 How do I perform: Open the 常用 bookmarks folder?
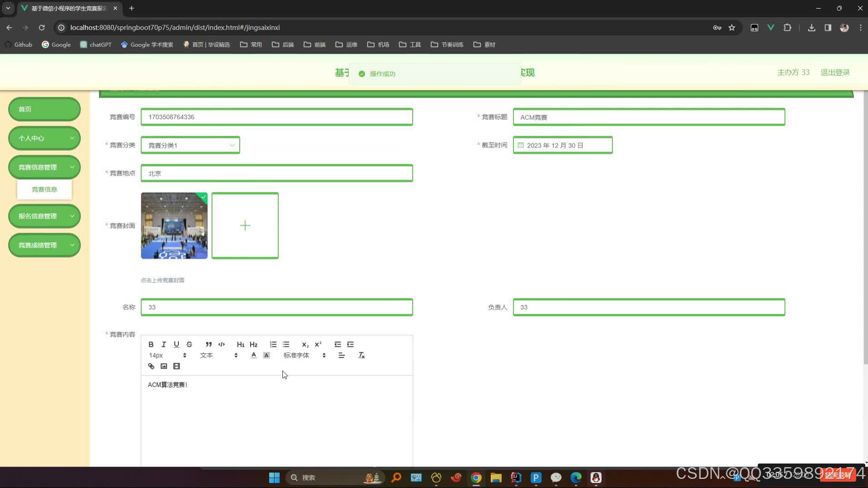point(251,44)
